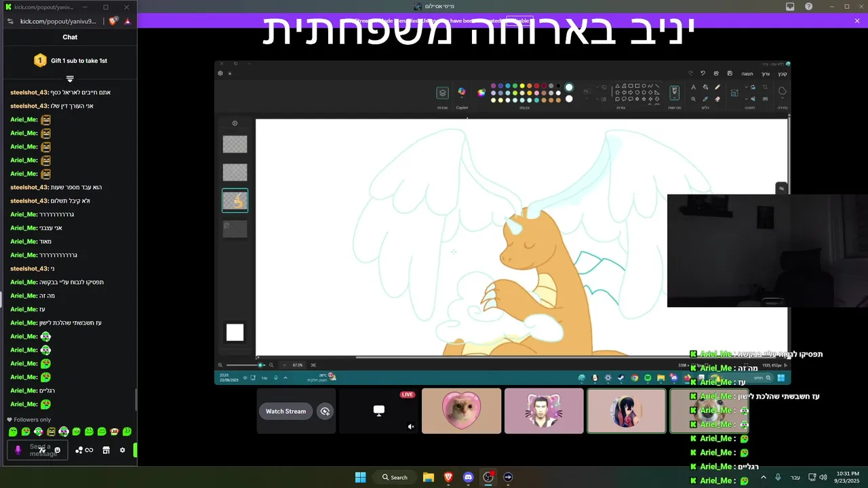Screen dimensions: 868x488
Task: Select eraser tool in streamed Paint
Action: pos(717,99)
